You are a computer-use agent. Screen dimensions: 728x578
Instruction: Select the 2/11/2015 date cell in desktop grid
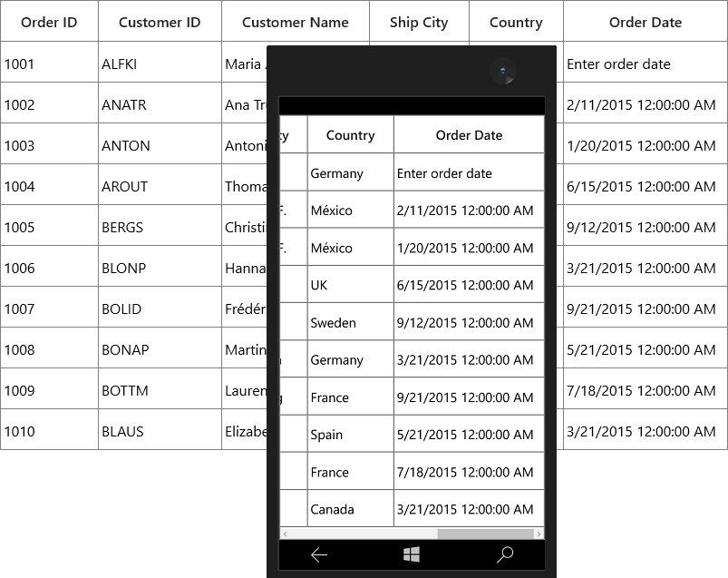tap(645, 103)
